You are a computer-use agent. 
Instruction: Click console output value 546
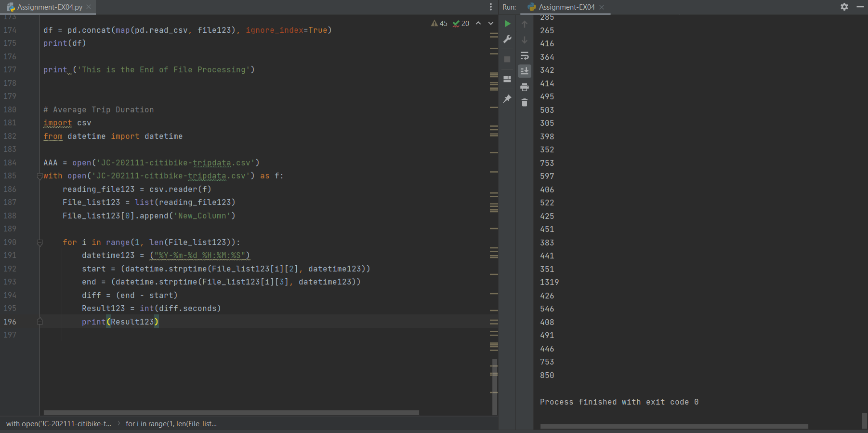coord(547,309)
